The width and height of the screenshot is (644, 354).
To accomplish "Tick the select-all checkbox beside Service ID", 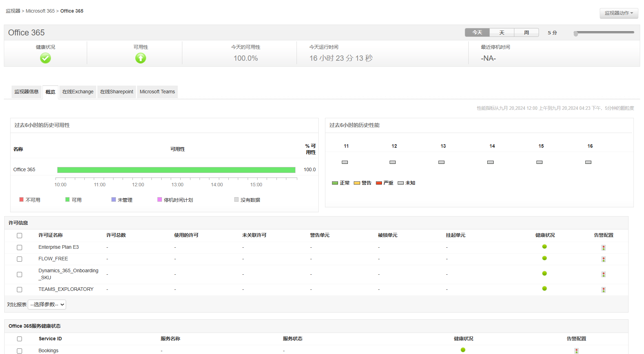I will 19,339.
